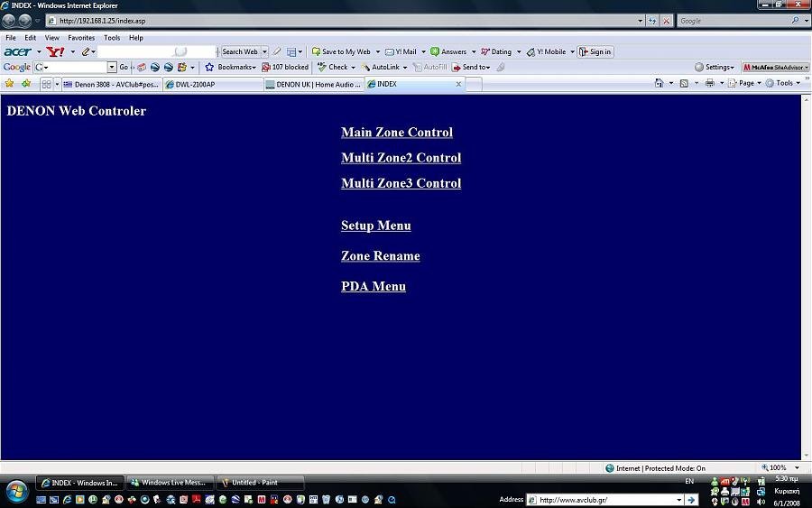Open Google toolbar Settings menu
The image size is (812, 508).
point(715,67)
